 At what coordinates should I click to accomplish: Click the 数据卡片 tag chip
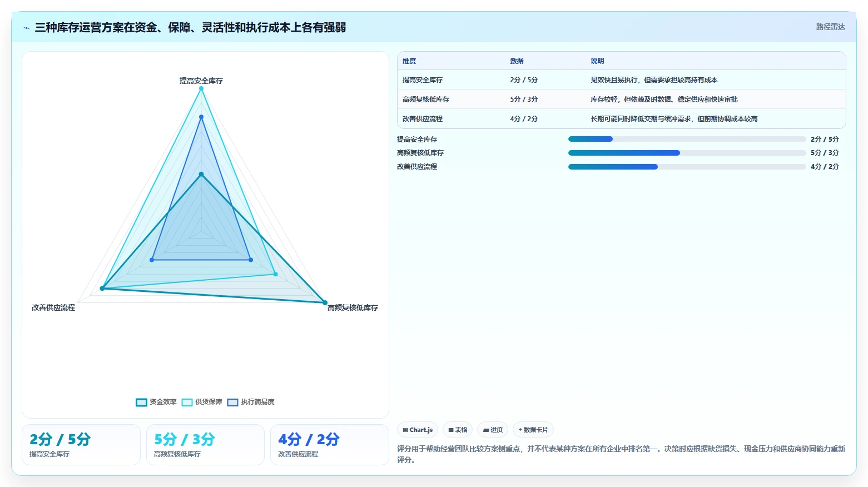coord(533,430)
